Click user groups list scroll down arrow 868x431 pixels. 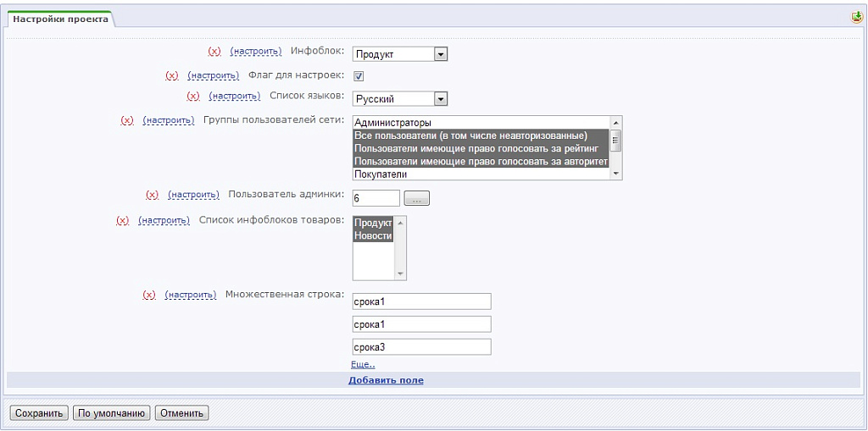[x=615, y=174]
